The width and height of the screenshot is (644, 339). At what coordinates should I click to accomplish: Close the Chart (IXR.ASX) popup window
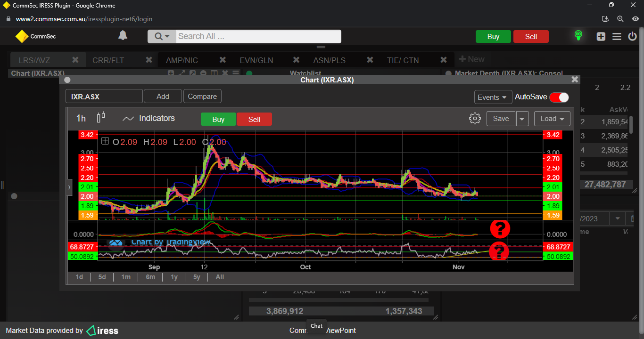575,80
